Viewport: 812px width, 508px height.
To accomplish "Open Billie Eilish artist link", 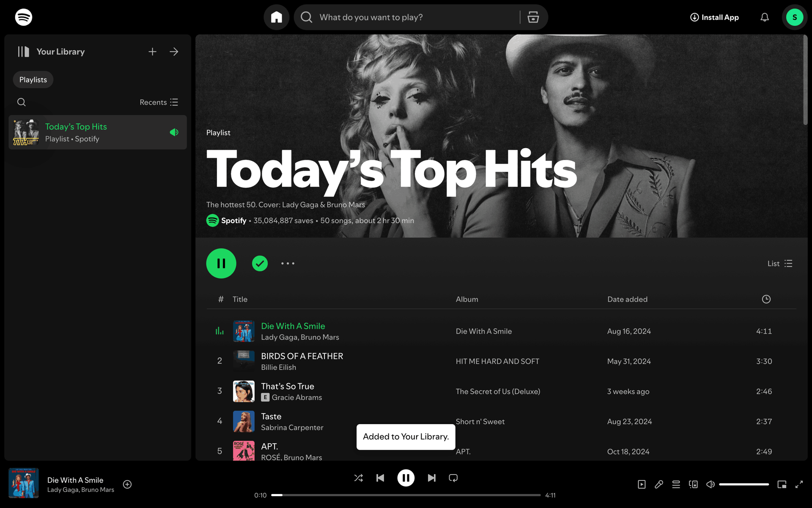I will pos(278,367).
